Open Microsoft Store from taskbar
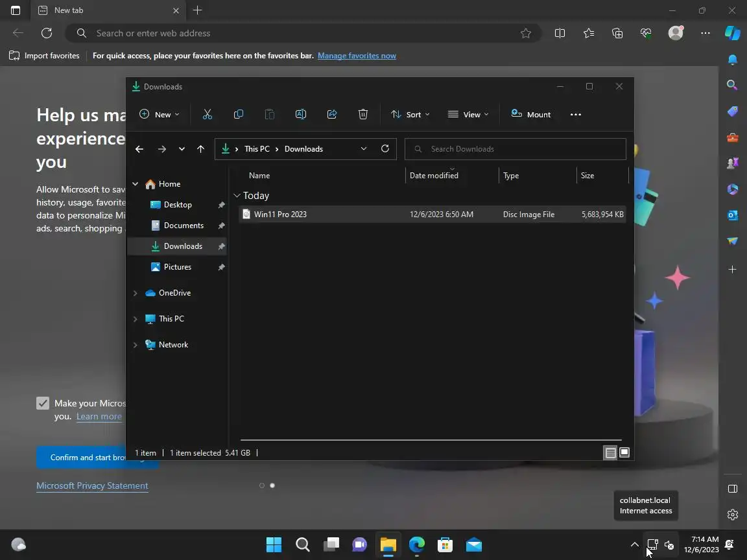747x560 pixels. tap(445, 544)
